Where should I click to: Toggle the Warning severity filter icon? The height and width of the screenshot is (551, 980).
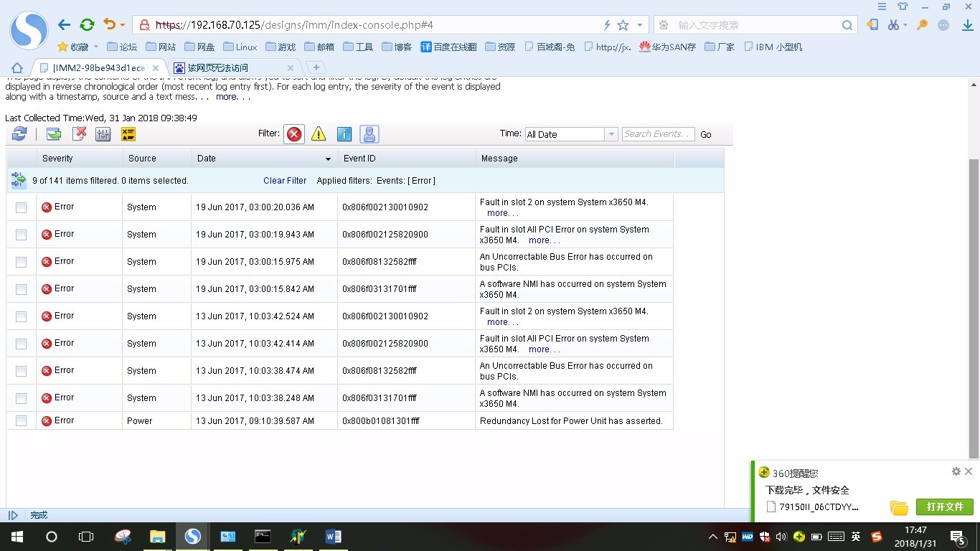point(319,134)
